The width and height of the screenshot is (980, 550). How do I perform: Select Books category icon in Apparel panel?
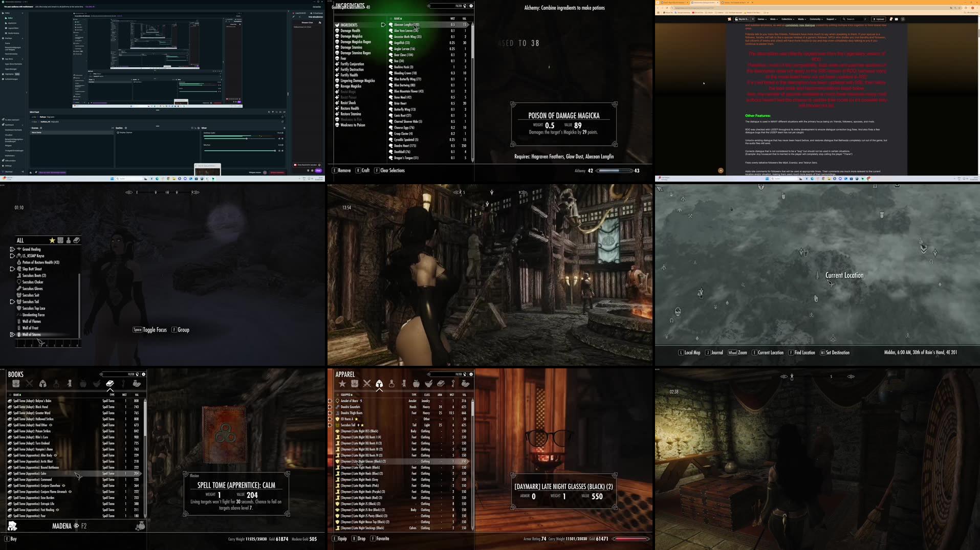click(441, 384)
